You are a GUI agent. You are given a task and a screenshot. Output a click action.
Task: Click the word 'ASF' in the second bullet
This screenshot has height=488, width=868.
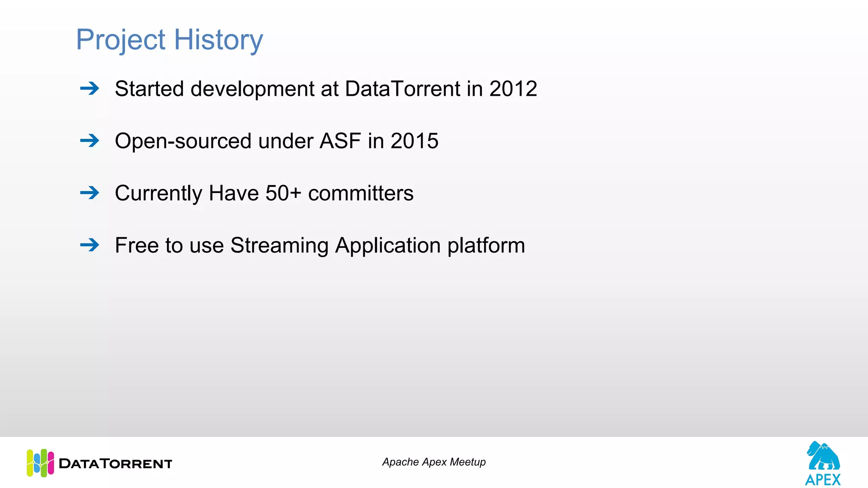point(340,141)
